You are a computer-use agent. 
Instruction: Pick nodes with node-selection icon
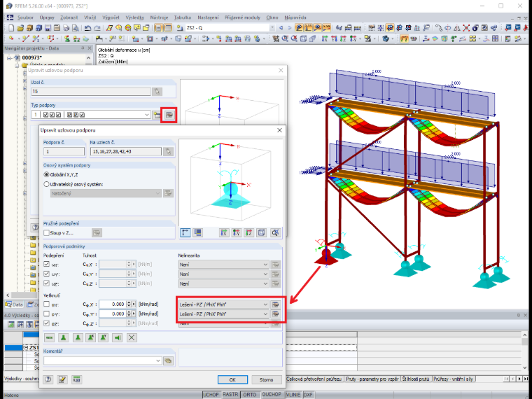click(169, 152)
